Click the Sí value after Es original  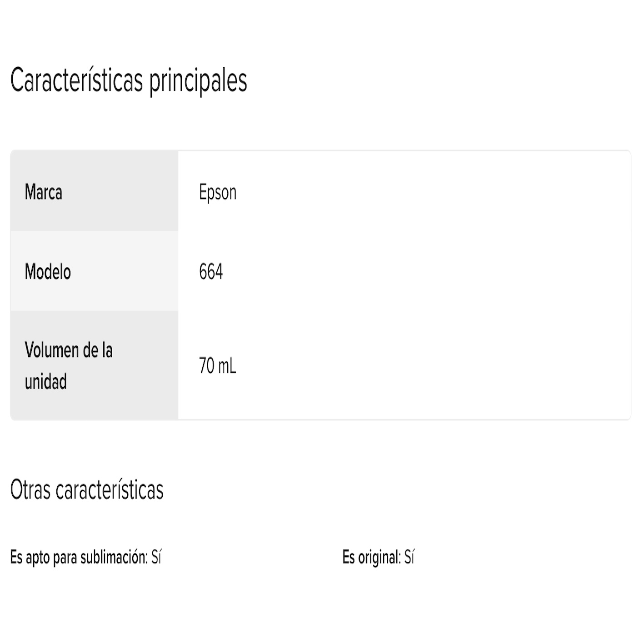click(409, 557)
